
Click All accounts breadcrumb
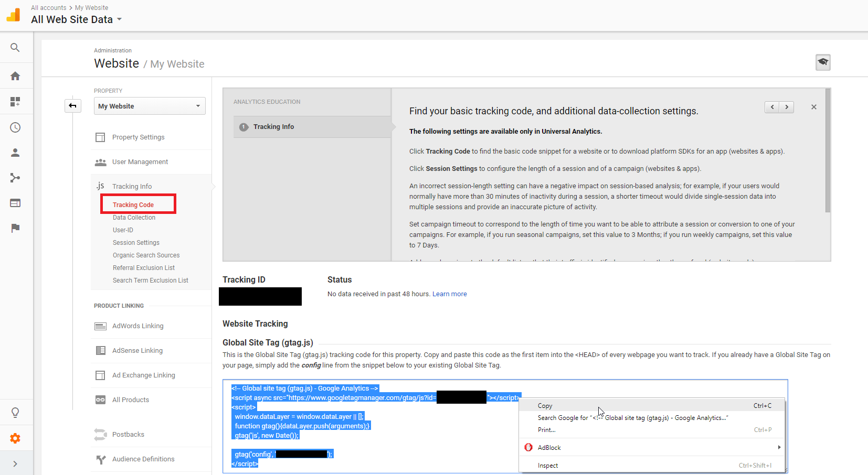click(x=49, y=8)
